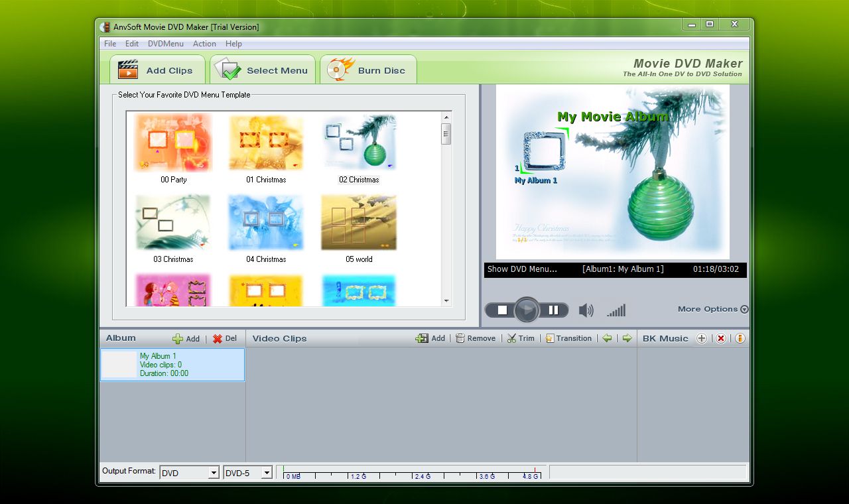Select the 00 Party menu template

[173, 149]
